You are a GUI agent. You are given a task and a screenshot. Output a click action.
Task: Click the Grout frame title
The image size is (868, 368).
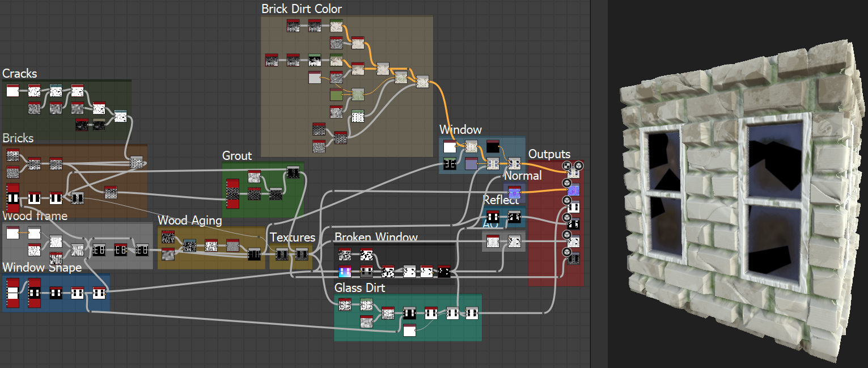click(x=237, y=155)
